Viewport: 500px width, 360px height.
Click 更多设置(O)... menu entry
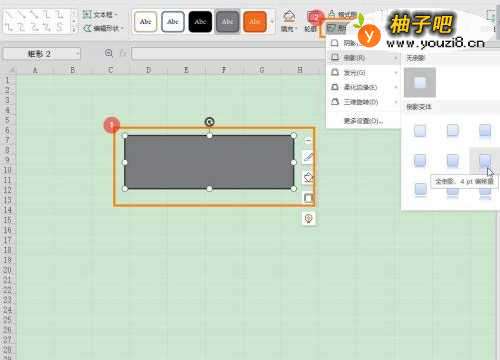pos(363,121)
